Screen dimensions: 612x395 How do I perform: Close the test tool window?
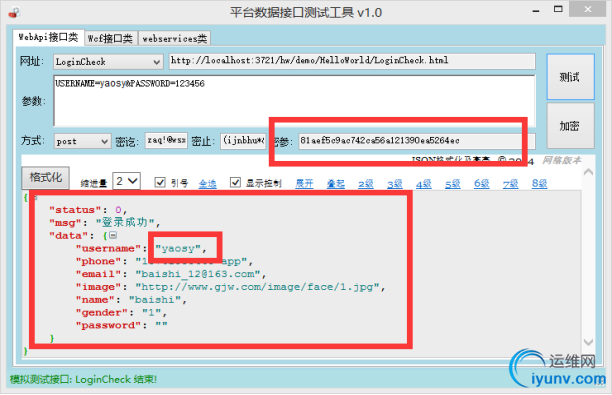click(587, 9)
